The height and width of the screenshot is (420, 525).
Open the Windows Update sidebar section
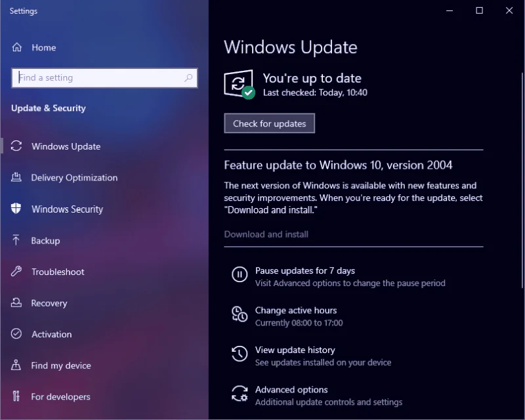pyautogui.click(x=68, y=146)
